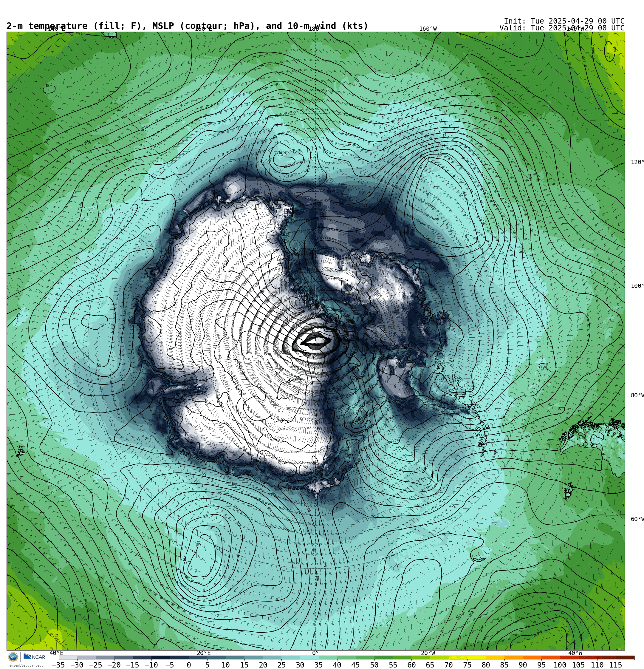Click the NSF logo
The width and height of the screenshot is (644, 669).
[13, 657]
